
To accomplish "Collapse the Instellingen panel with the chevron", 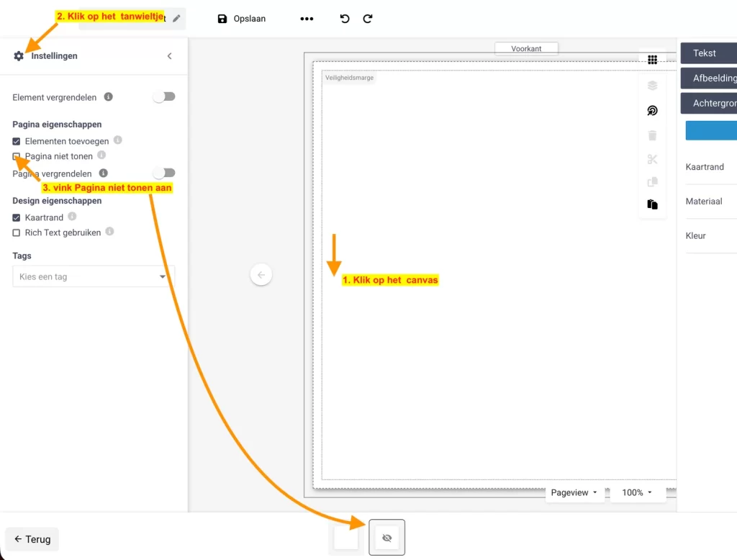I will tap(170, 56).
